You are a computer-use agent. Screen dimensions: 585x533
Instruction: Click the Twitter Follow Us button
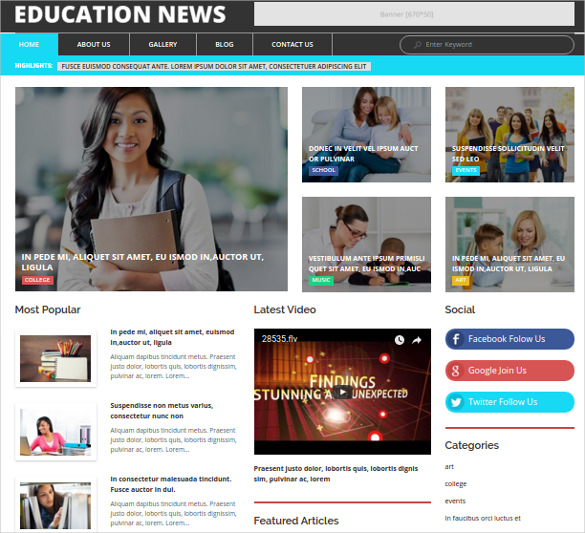tap(510, 402)
